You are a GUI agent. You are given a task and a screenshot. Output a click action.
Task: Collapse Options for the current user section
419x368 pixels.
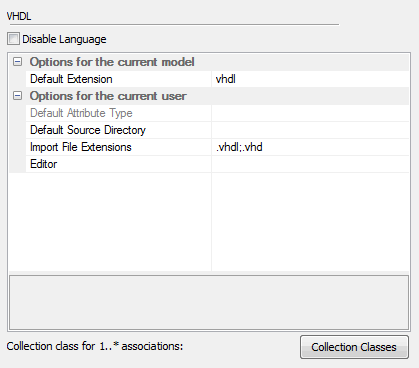pos(17,96)
